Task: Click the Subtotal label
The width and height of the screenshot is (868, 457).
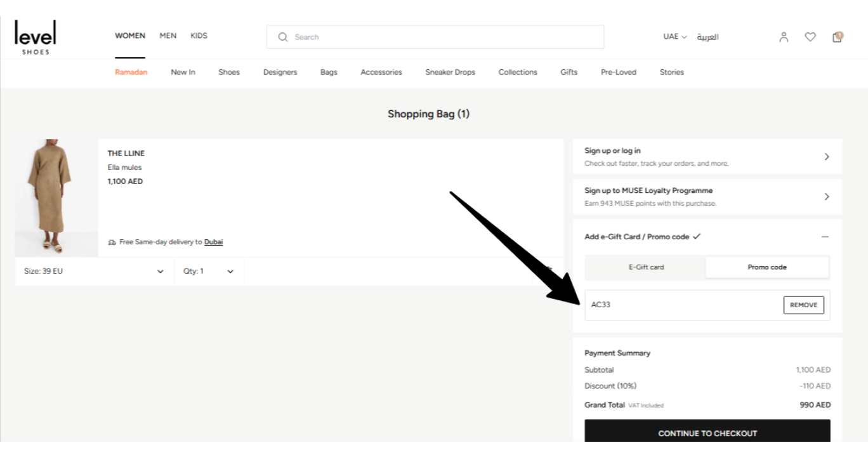Action: pos(599,369)
